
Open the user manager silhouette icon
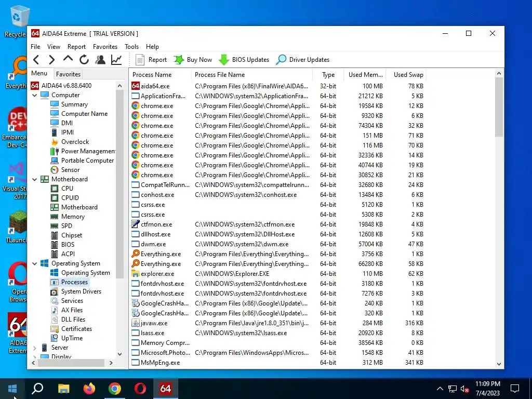100,60
